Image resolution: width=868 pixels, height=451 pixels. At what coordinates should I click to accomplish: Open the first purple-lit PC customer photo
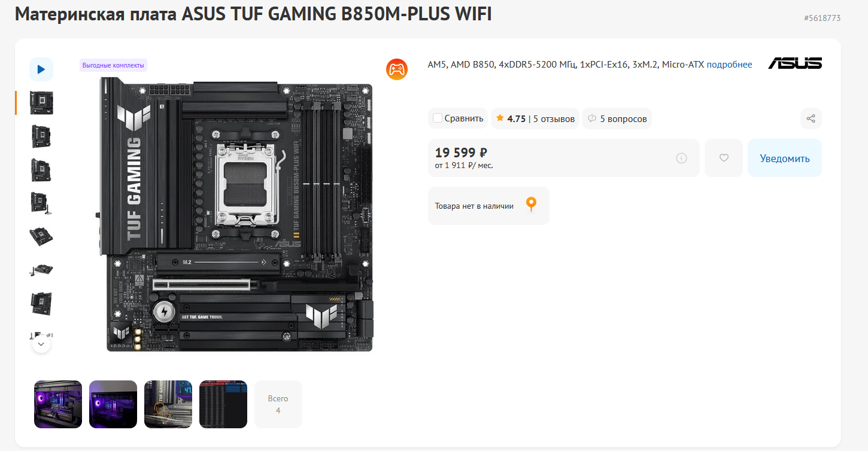pyautogui.click(x=58, y=404)
